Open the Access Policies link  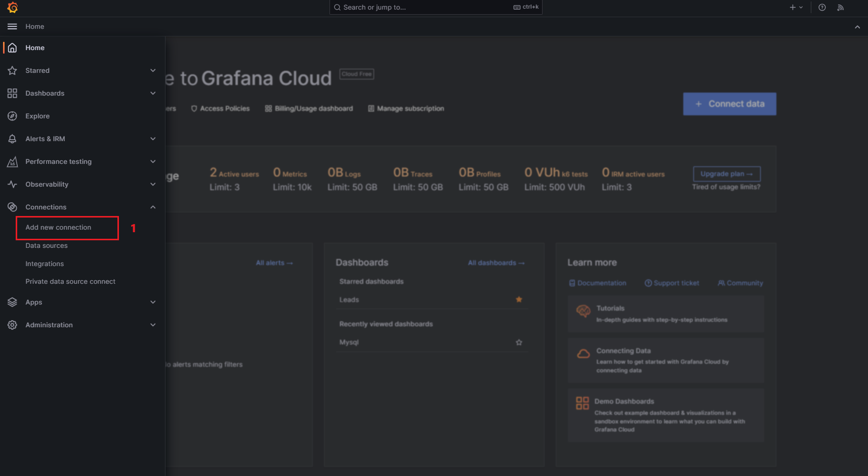pyautogui.click(x=220, y=109)
